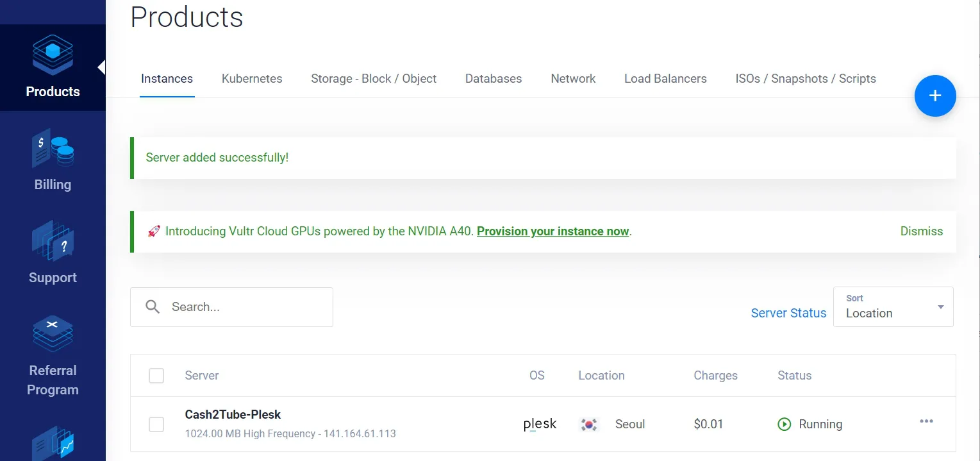The image size is (980, 461).
Task: Click the $0.01 charges value
Action: pos(708,424)
